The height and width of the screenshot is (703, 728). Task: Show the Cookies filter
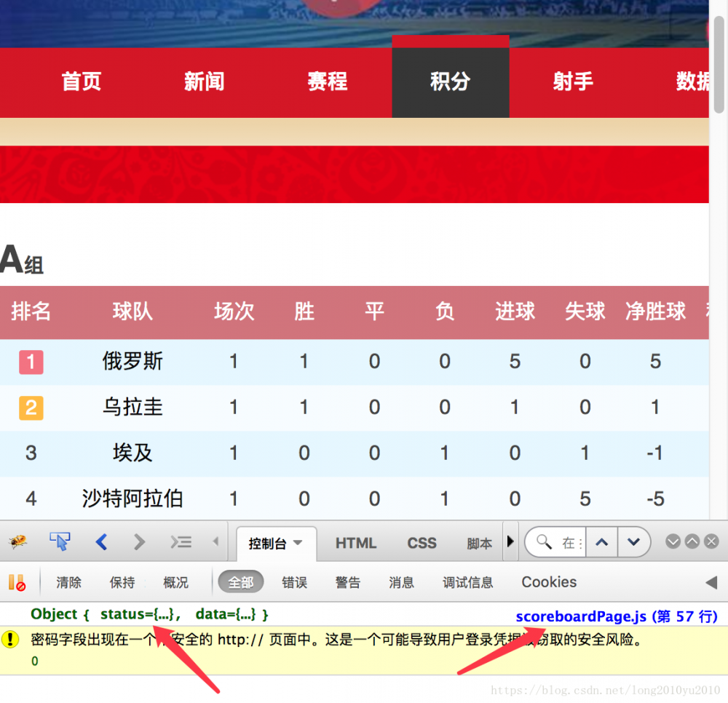[x=549, y=582]
